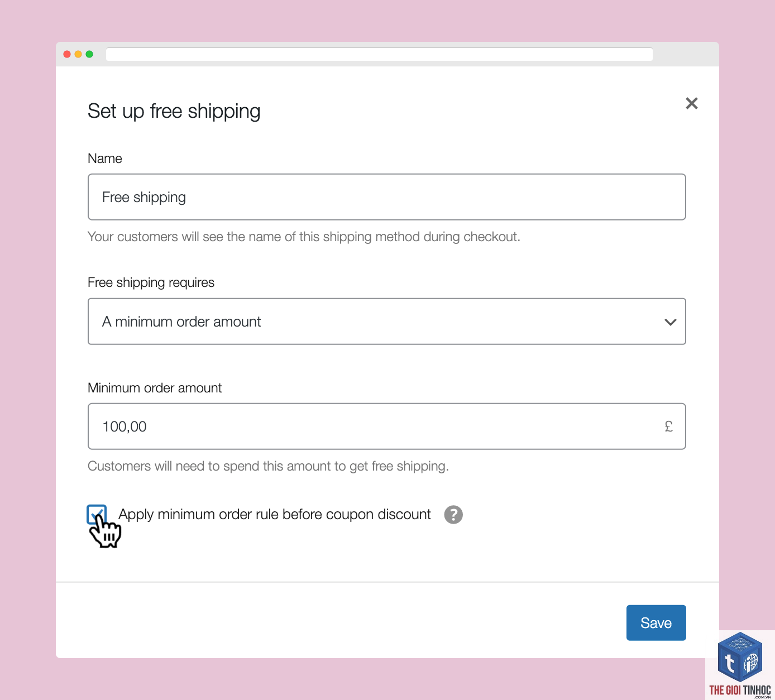Click the Save button
Image resolution: width=775 pixels, height=700 pixels.
(656, 623)
